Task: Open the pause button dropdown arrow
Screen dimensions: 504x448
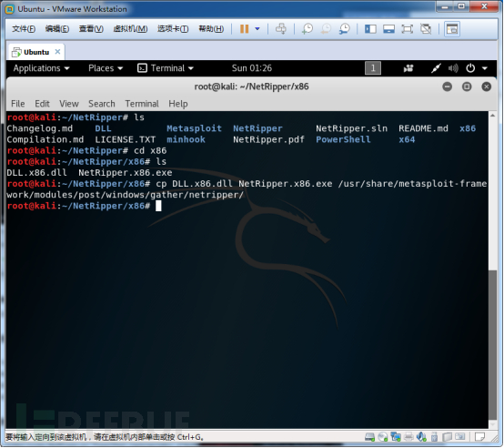Action: (x=257, y=29)
